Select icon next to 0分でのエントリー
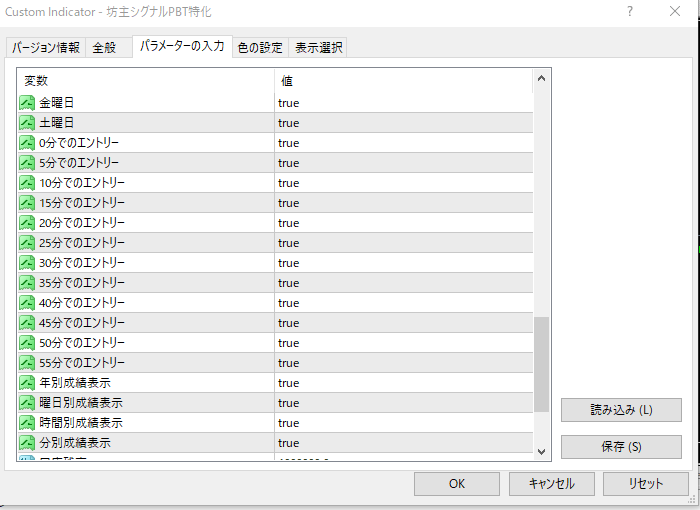Image resolution: width=700 pixels, height=510 pixels. (27, 143)
